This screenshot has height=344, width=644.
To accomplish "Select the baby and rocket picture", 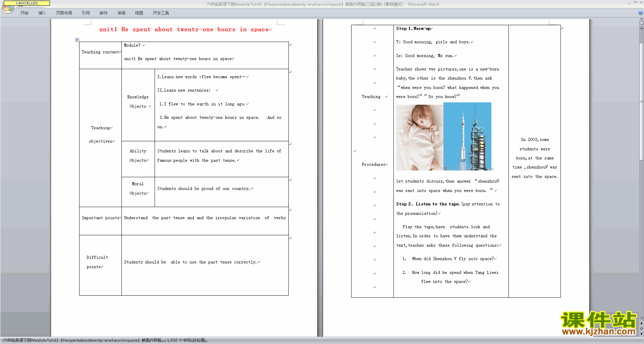I will (x=443, y=137).
